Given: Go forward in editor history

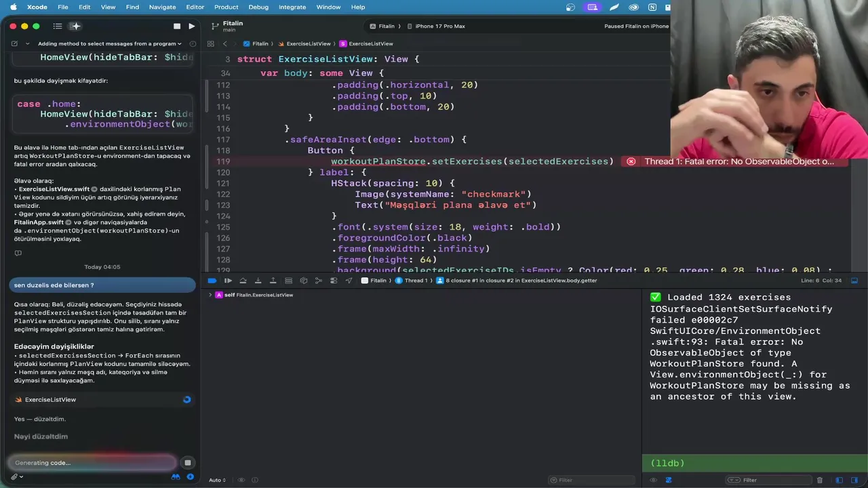Looking at the screenshot, I should click(x=236, y=43).
